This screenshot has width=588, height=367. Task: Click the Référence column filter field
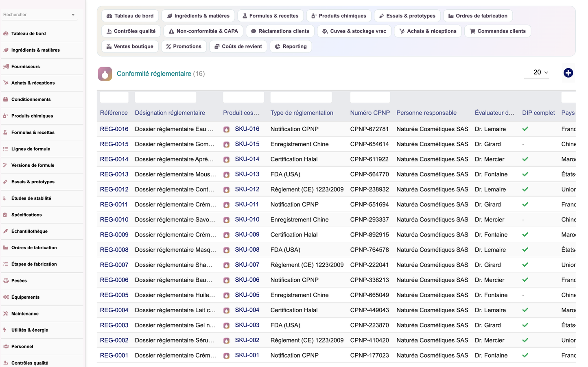coord(114,97)
